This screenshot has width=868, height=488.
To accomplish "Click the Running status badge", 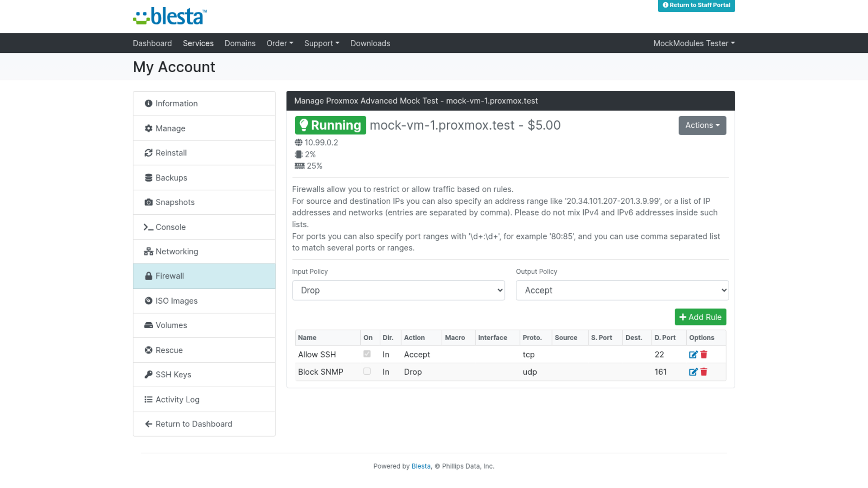I will (x=330, y=125).
